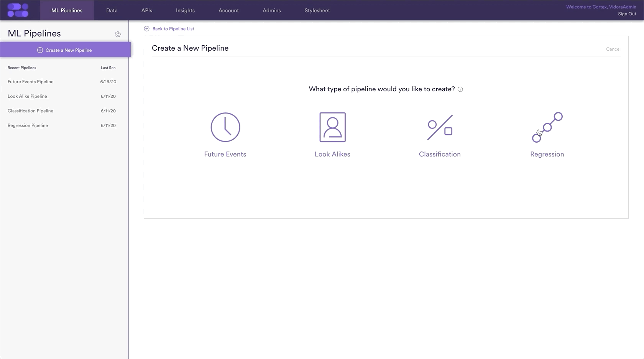Open the Insights tab

[185, 10]
